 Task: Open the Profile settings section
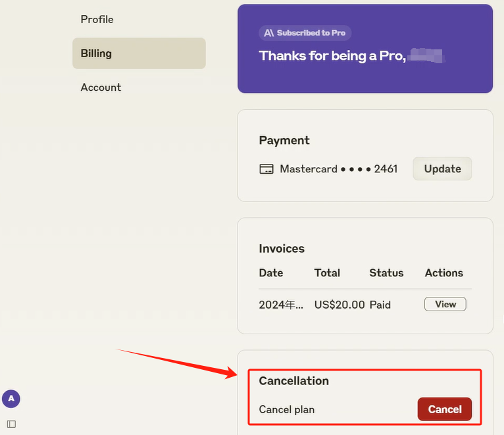click(x=97, y=19)
